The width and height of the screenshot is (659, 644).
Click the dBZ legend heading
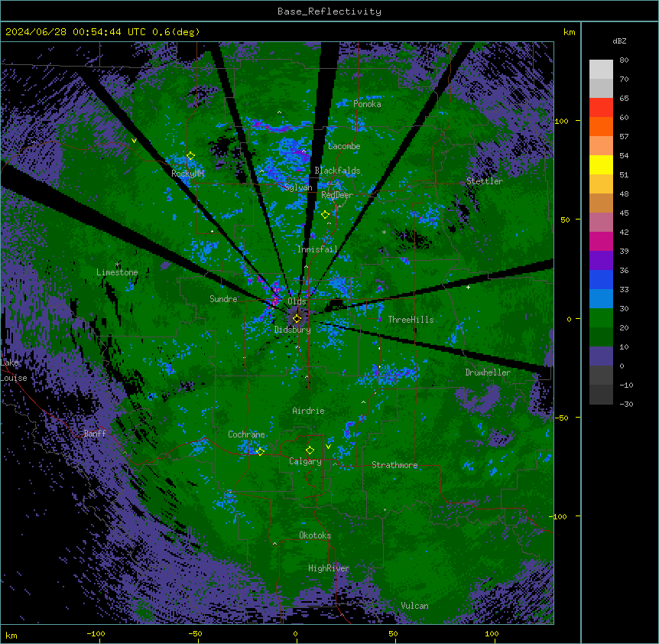pyautogui.click(x=619, y=41)
